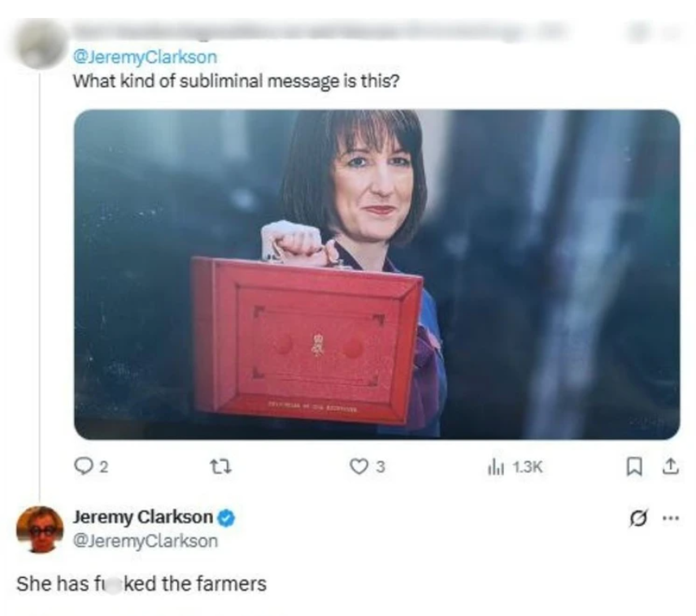Click the blue verified badge
The image size is (696, 616).
tap(227, 518)
